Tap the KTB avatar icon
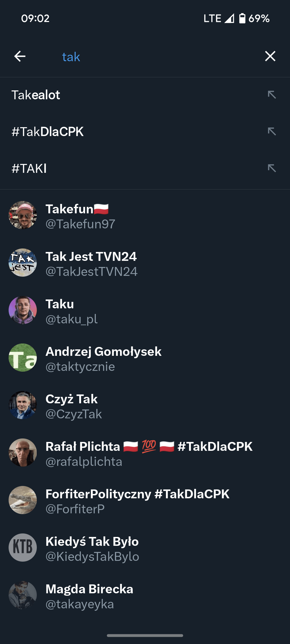The width and height of the screenshot is (290, 644). tap(23, 547)
